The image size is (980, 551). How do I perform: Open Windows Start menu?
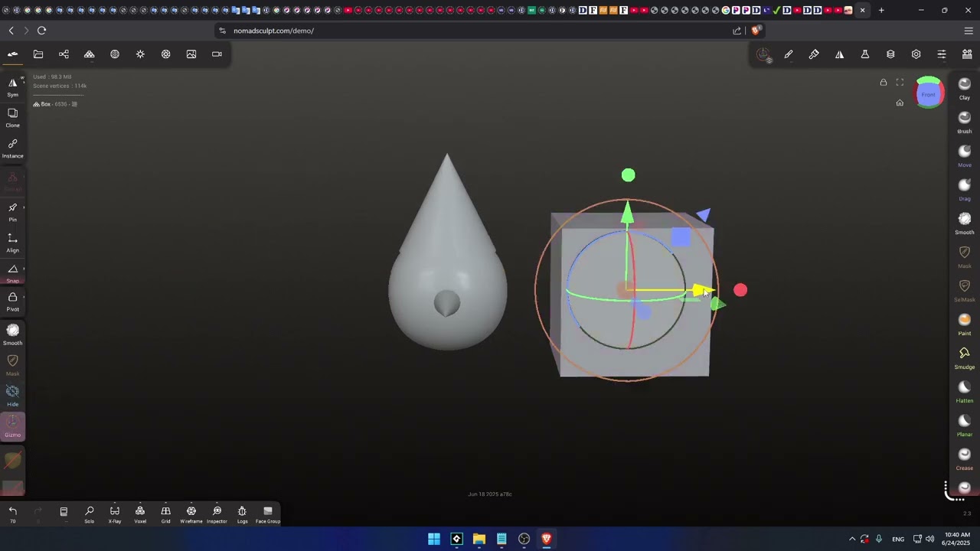(434, 539)
